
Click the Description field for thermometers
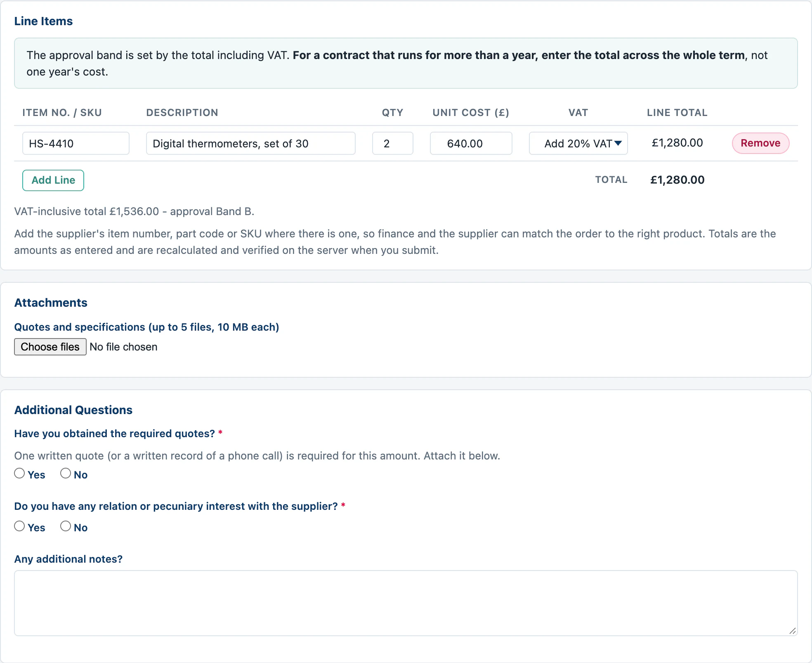[251, 143]
